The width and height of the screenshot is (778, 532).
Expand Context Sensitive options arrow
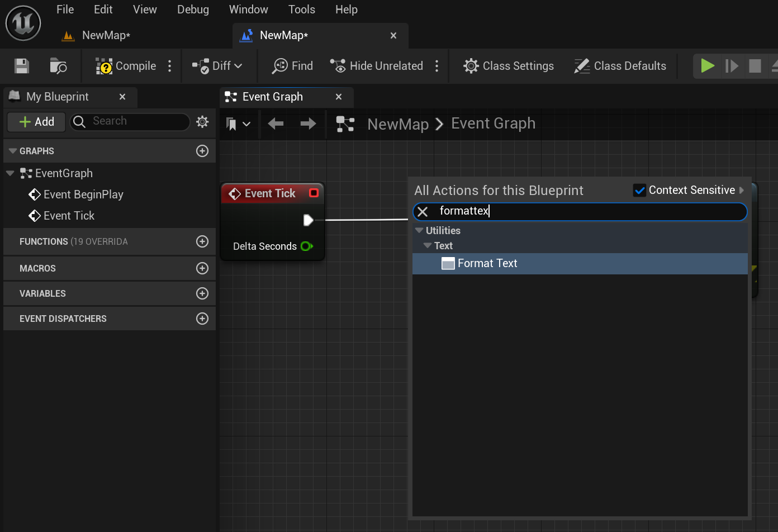(742, 190)
